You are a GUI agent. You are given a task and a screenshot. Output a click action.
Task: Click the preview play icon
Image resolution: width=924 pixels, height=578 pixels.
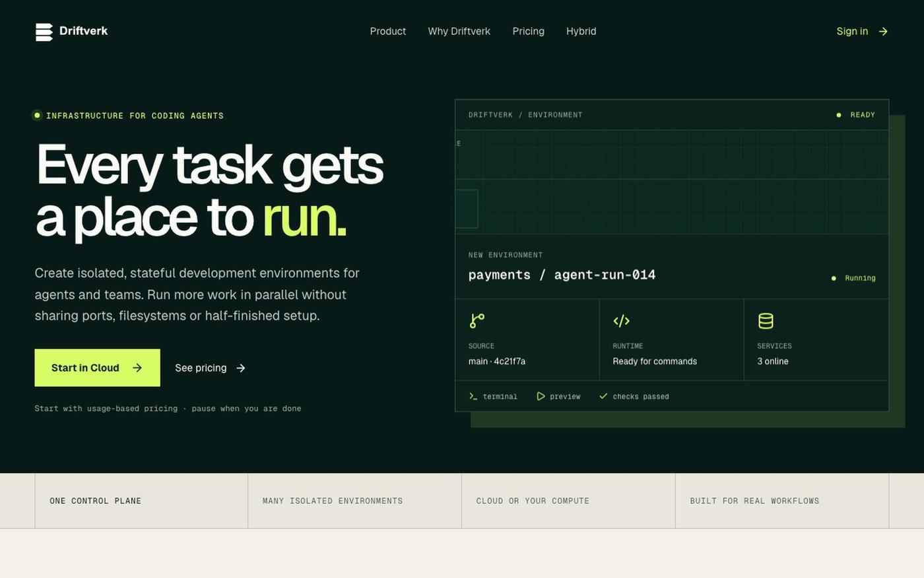pos(541,396)
